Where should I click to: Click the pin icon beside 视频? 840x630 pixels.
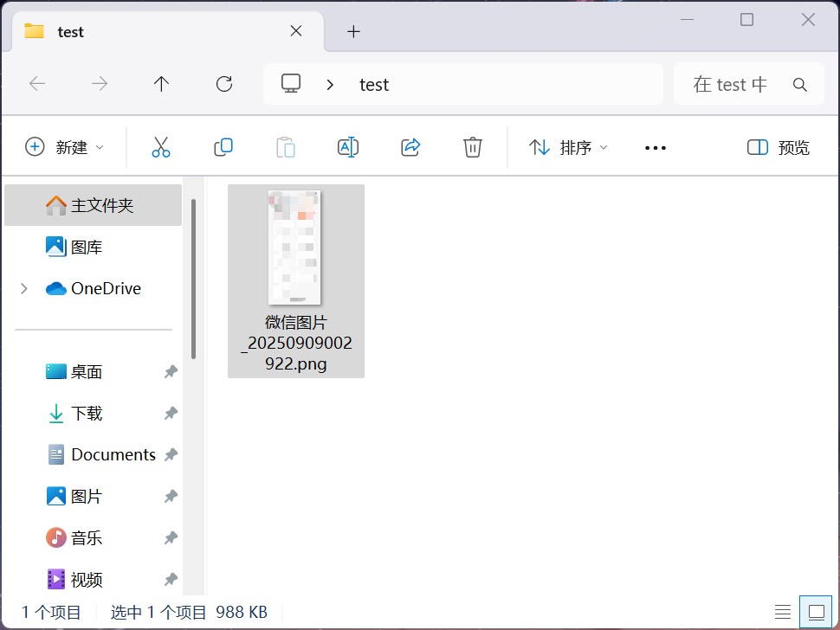(171, 579)
